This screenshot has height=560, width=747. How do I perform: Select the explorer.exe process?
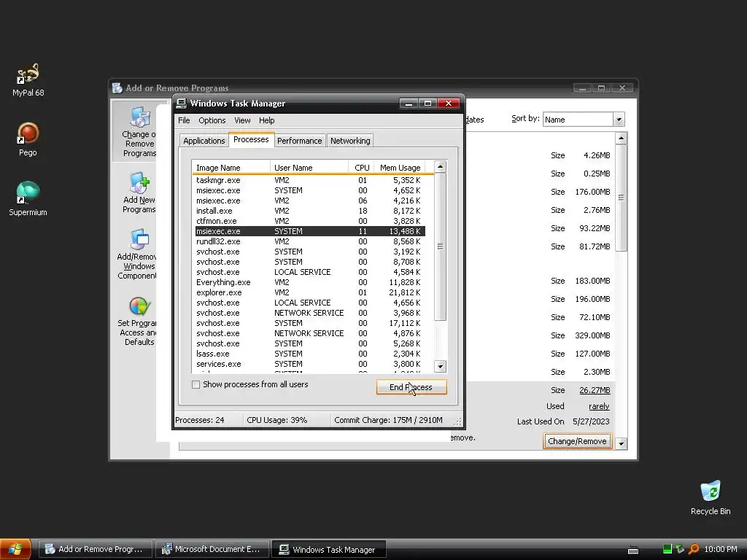(309, 292)
